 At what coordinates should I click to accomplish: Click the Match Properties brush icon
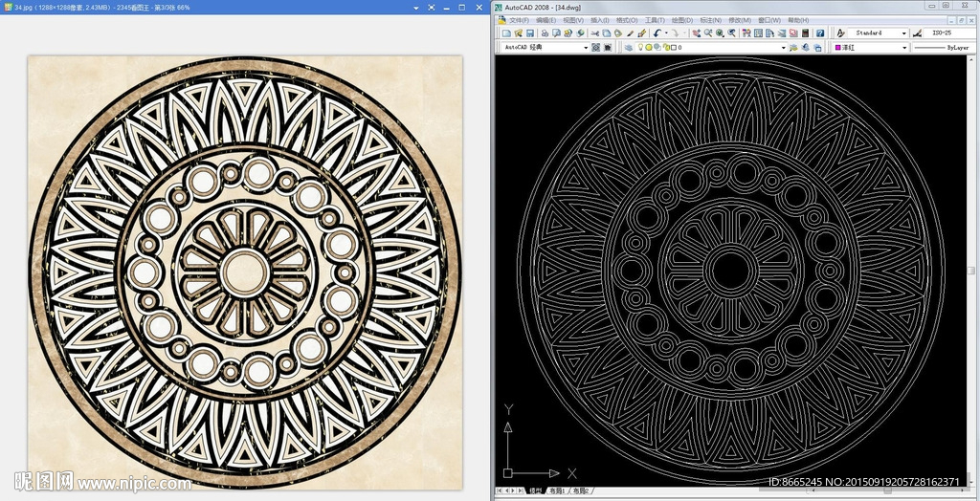tap(630, 33)
